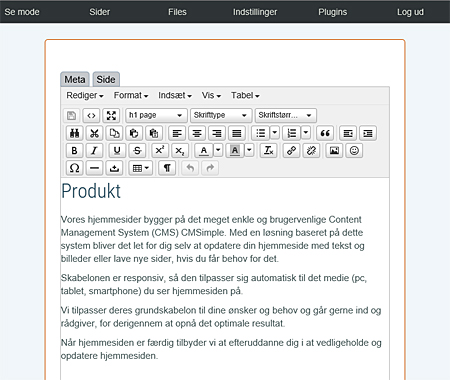The width and height of the screenshot is (450, 380).
Task: Go to Sider in the top bar
Action: point(99,12)
